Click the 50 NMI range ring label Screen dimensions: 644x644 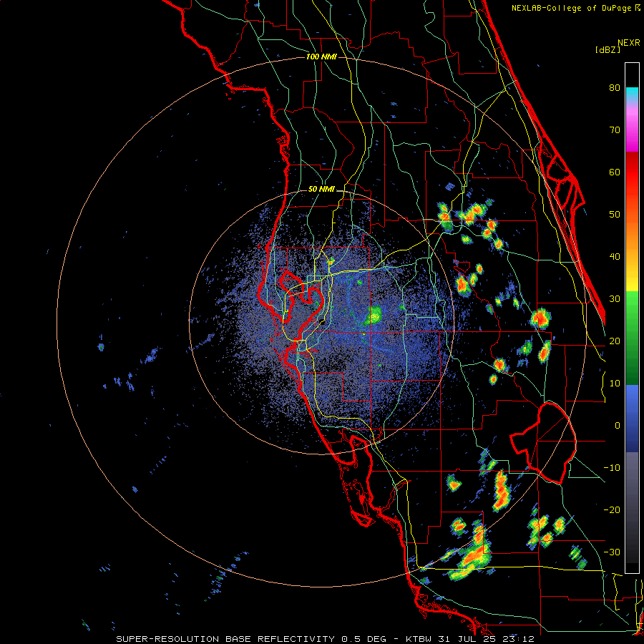(x=321, y=190)
